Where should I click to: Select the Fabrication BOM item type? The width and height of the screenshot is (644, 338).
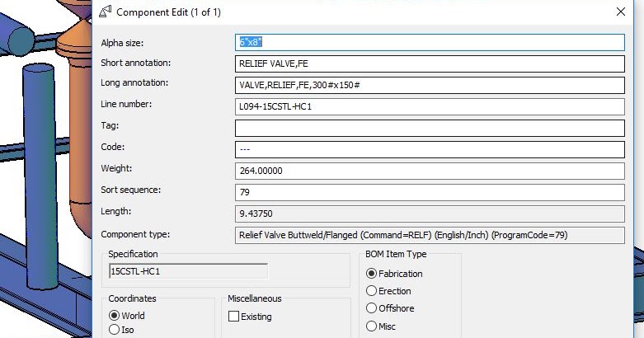point(371,274)
